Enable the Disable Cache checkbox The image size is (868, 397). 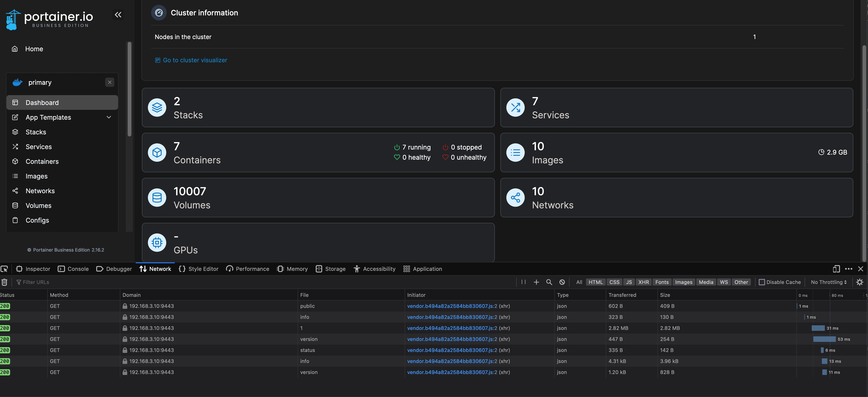[x=761, y=282]
